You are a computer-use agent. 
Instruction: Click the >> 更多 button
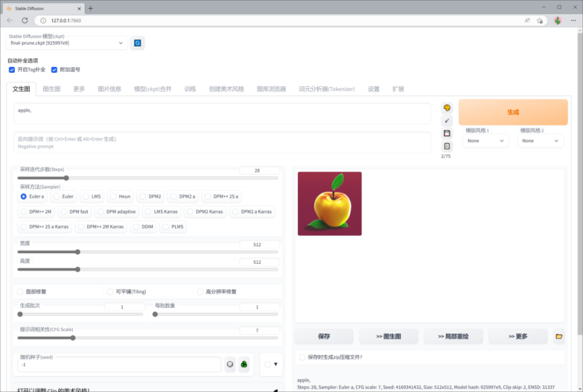click(x=518, y=336)
